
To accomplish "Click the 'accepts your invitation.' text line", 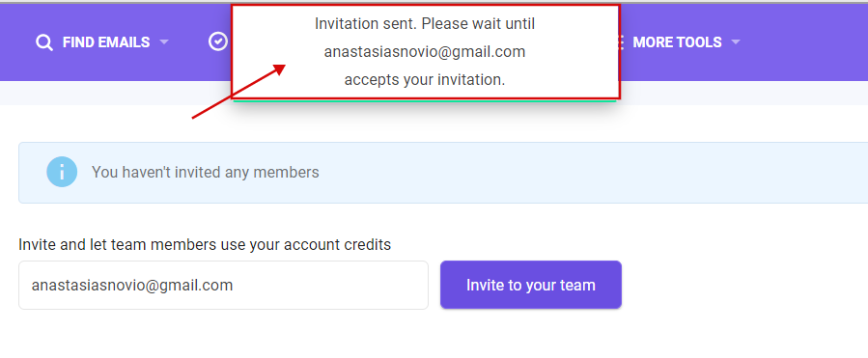I will 425,80.
